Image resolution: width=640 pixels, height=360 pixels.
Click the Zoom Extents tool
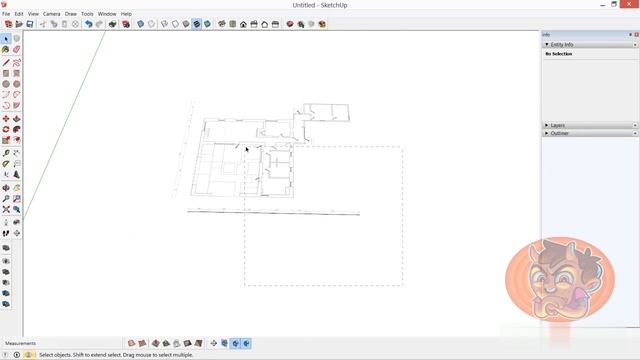coord(6,209)
